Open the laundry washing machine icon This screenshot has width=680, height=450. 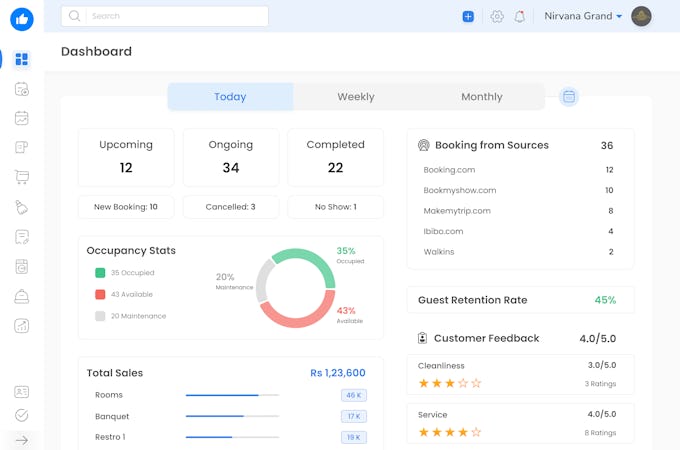[22, 267]
